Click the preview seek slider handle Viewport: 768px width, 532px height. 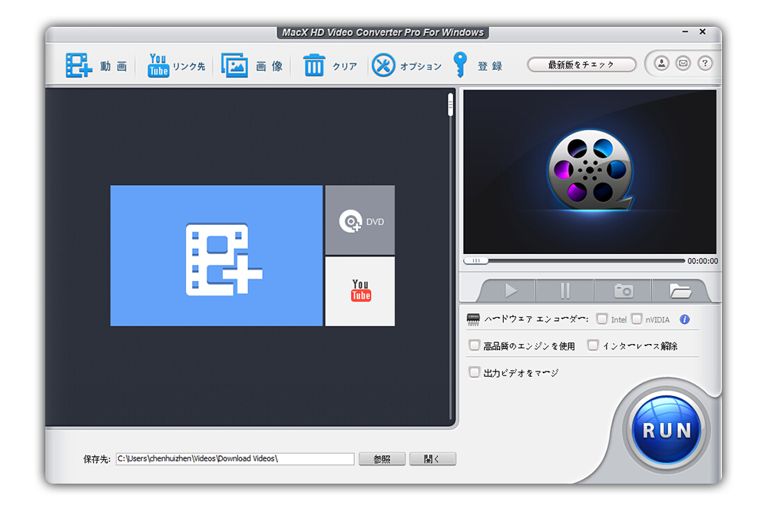476,261
